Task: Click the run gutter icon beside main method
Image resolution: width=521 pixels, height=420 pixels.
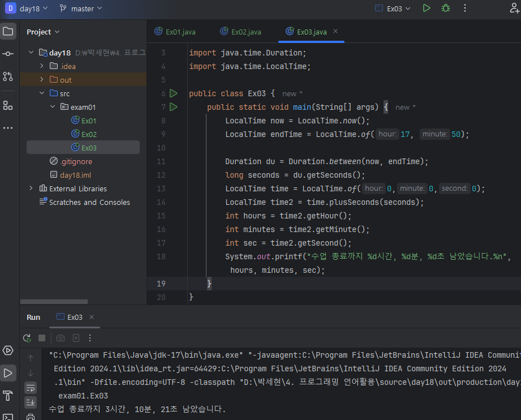Action: (x=174, y=107)
